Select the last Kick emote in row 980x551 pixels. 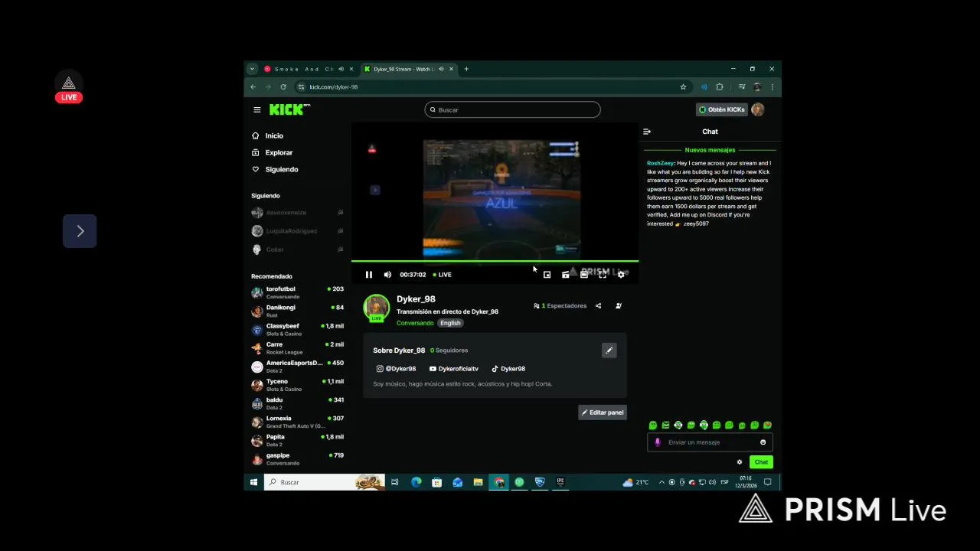point(767,425)
